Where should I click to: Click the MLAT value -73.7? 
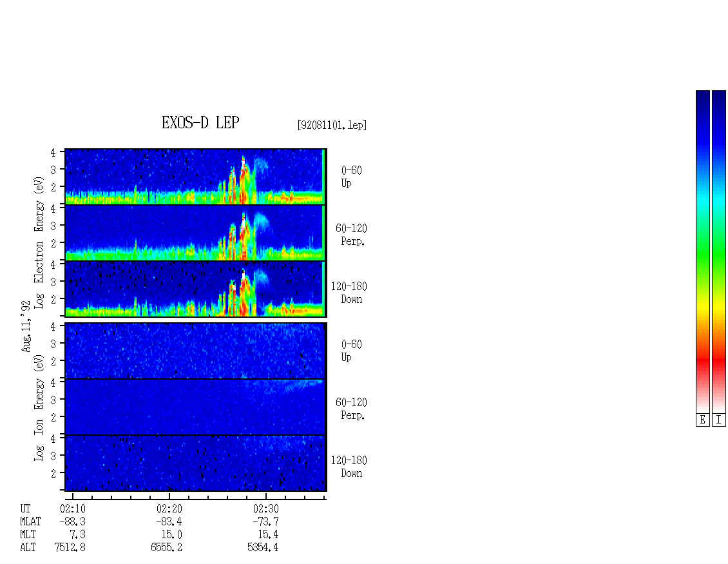(266, 521)
